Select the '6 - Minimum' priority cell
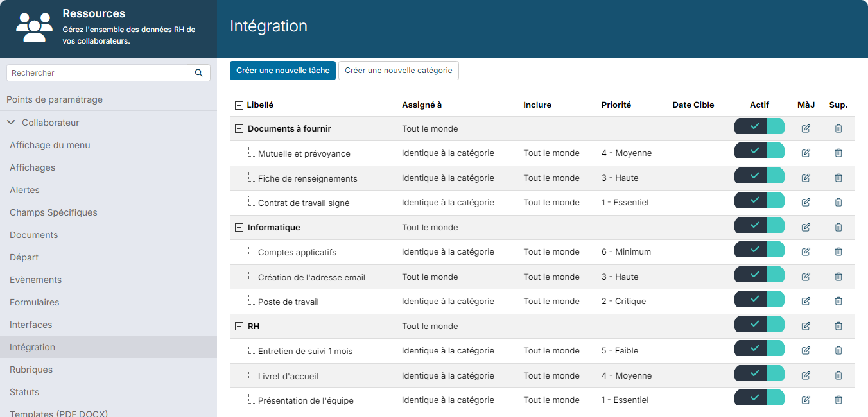The height and width of the screenshot is (417, 868). [627, 251]
